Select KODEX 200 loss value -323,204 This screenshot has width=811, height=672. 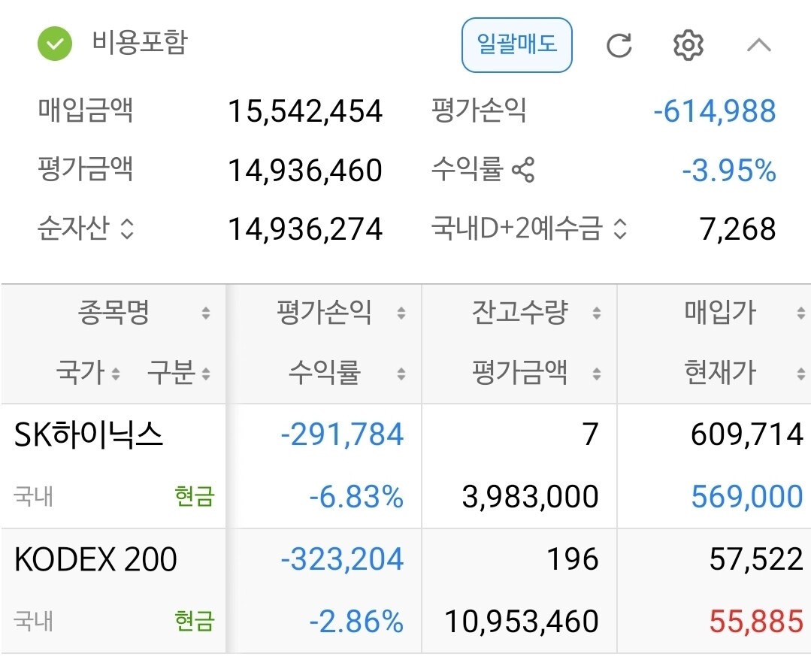[342, 559]
